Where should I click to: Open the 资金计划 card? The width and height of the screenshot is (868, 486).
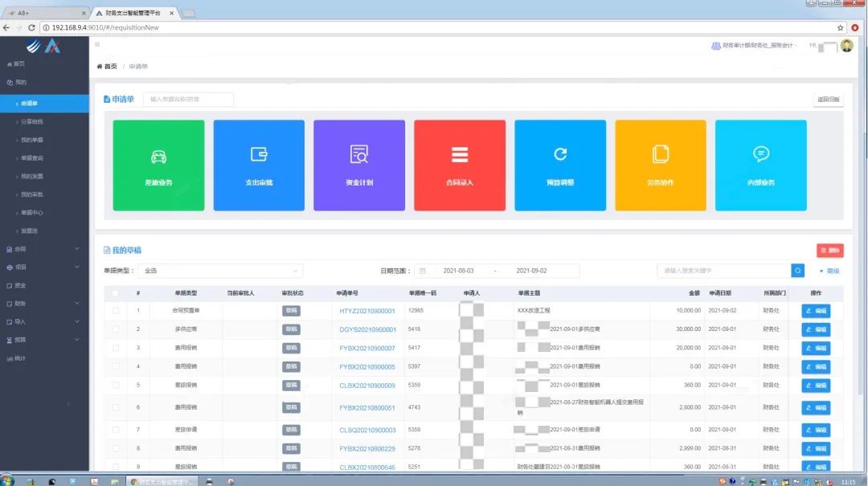pyautogui.click(x=358, y=165)
